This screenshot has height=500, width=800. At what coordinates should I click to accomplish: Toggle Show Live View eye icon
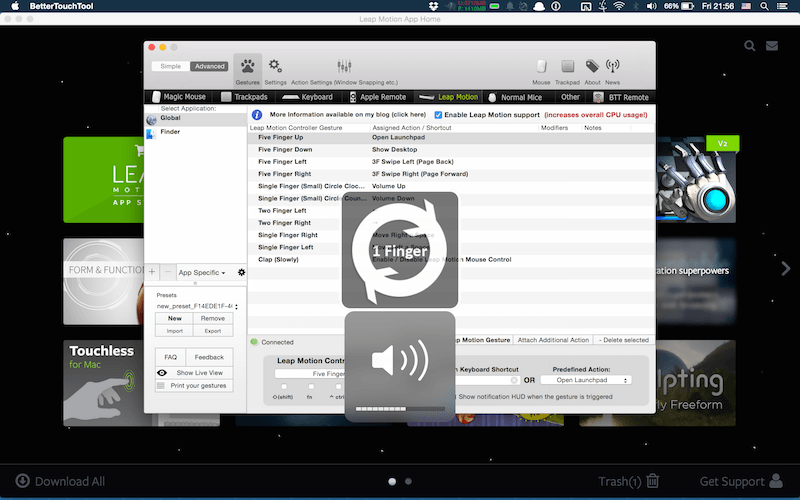pyautogui.click(x=162, y=372)
